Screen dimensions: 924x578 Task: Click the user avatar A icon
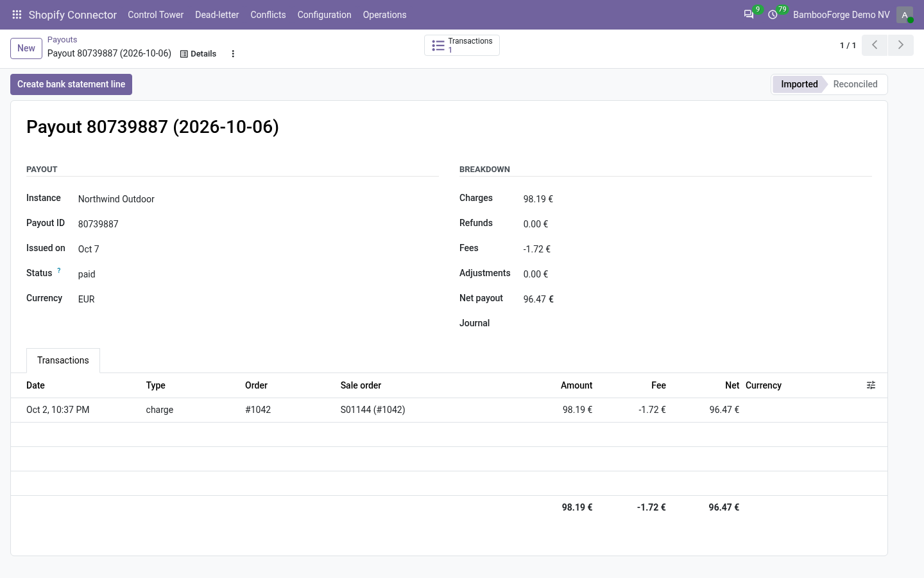(905, 15)
